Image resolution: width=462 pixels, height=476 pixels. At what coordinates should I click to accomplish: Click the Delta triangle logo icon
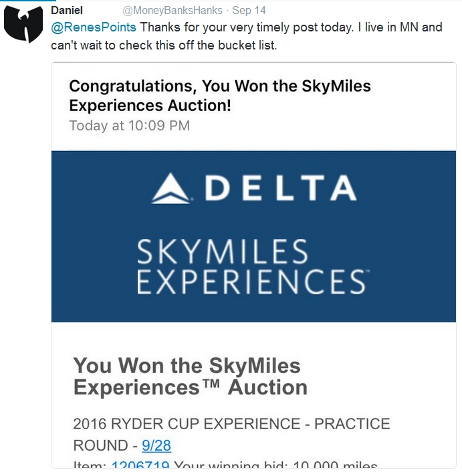[171, 189]
